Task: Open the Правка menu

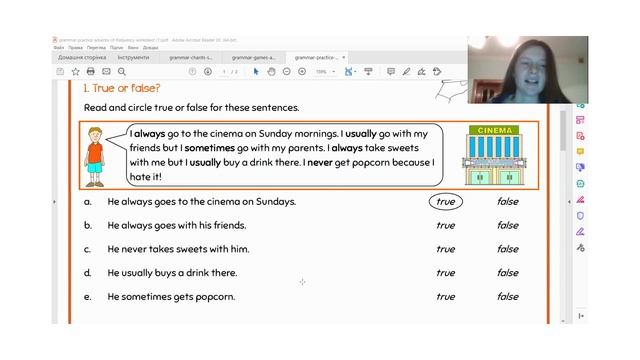Action: pyautogui.click(x=76, y=48)
